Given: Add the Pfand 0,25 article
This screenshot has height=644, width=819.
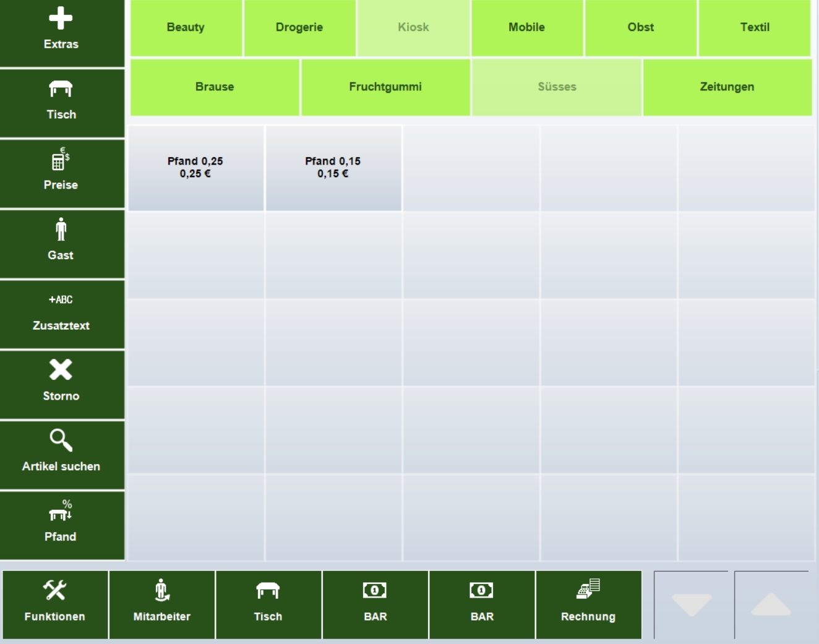Looking at the screenshot, I should click(195, 168).
